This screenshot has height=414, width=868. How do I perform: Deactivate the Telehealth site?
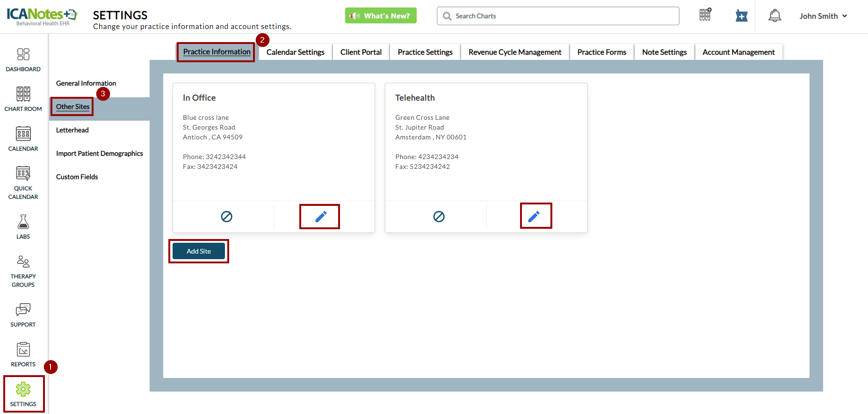click(x=439, y=217)
